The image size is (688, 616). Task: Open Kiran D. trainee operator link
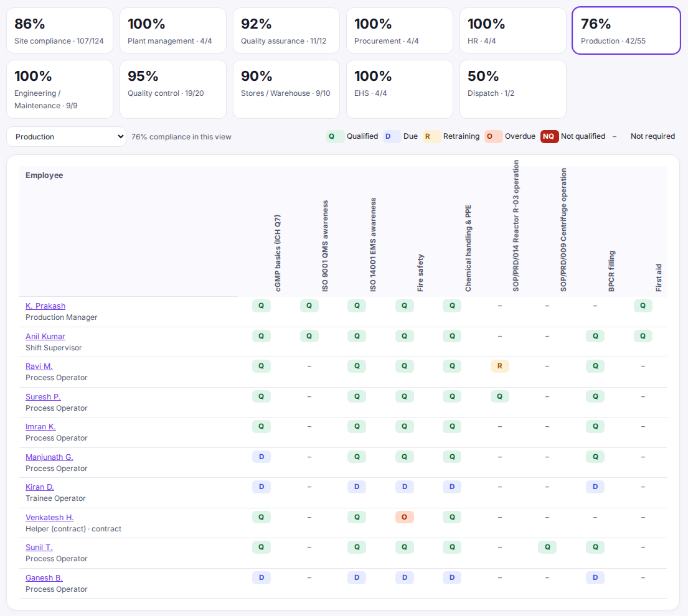pyautogui.click(x=39, y=487)
